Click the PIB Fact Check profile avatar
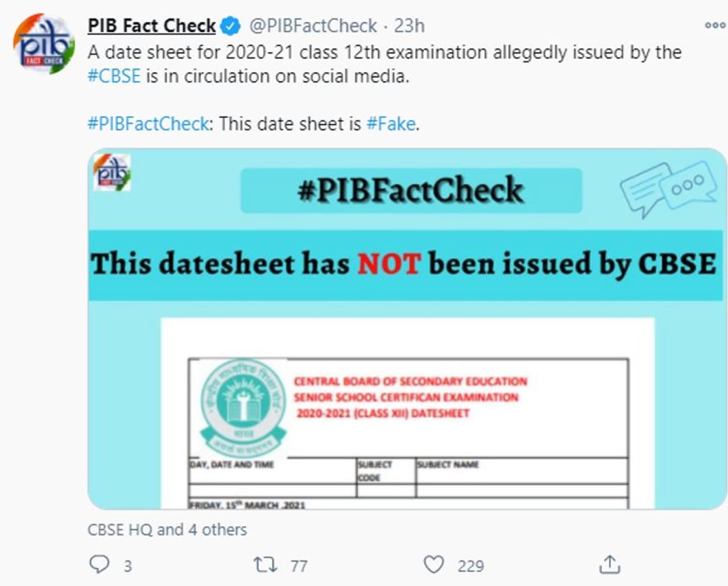This screenshot has width=728, height=586. click(x=43, y=45)
